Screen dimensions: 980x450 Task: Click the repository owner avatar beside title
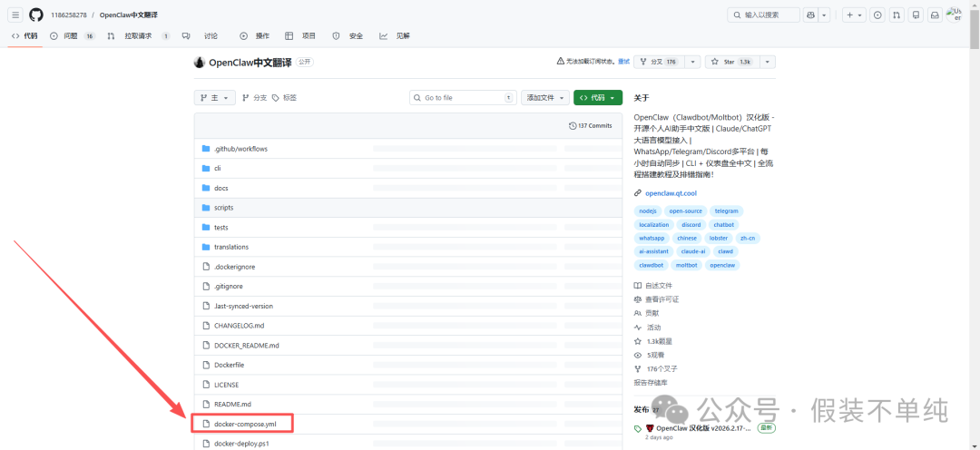[x=200, y=63]
